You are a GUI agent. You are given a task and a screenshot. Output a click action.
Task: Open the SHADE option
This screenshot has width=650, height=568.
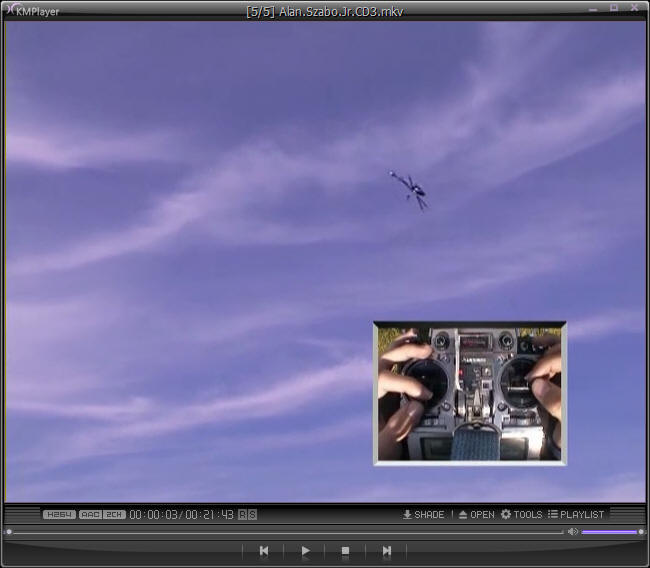click(423, 514)
